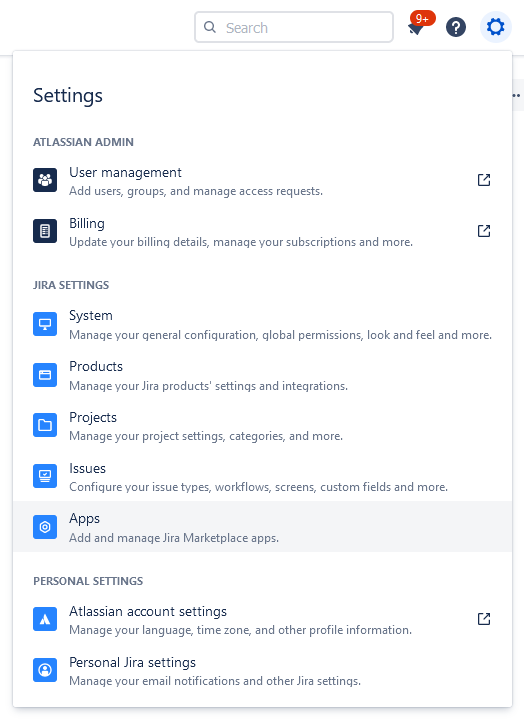Open the Projects settings title link
This screenshot has height=725, width=524.
point(92,418)
